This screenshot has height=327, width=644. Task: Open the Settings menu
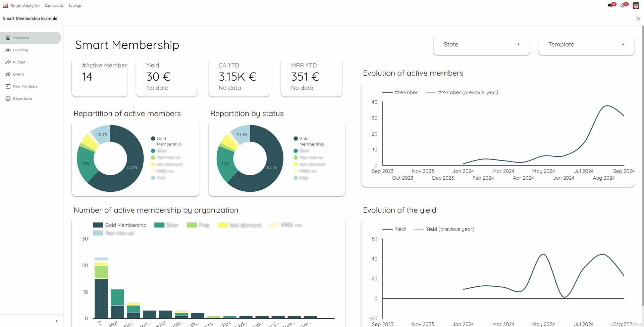tap(75, 6)
